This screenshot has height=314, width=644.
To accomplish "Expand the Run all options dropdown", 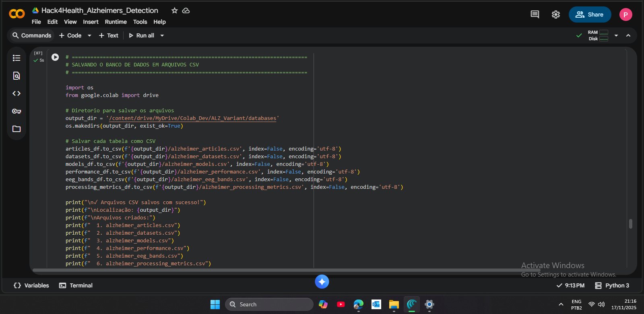I will [x=162, y=35].
